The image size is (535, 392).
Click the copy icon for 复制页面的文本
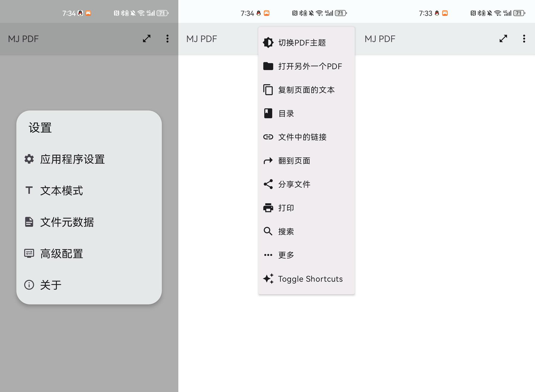tap(268, 90)
